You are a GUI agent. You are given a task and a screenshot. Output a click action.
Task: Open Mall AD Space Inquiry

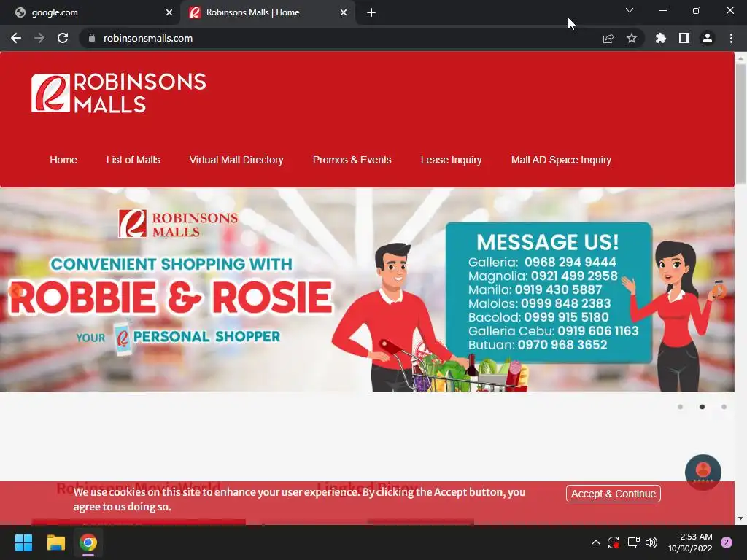[x=561, y=160]
